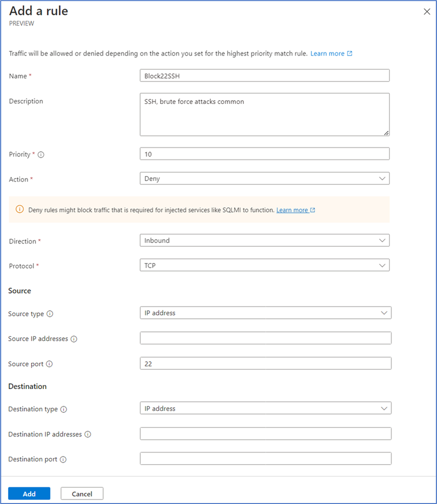Click the Destination port info icon

pyautogui.click(x=64, y=459)
